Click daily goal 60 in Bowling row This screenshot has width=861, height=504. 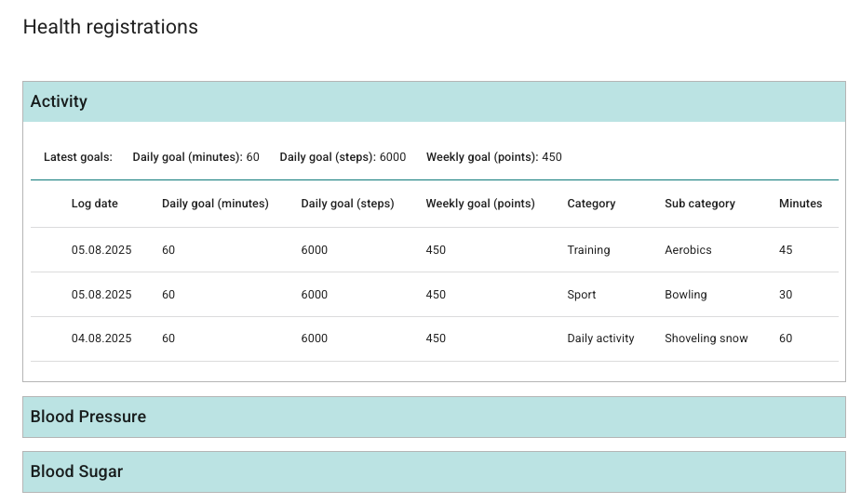click(168, 295)
